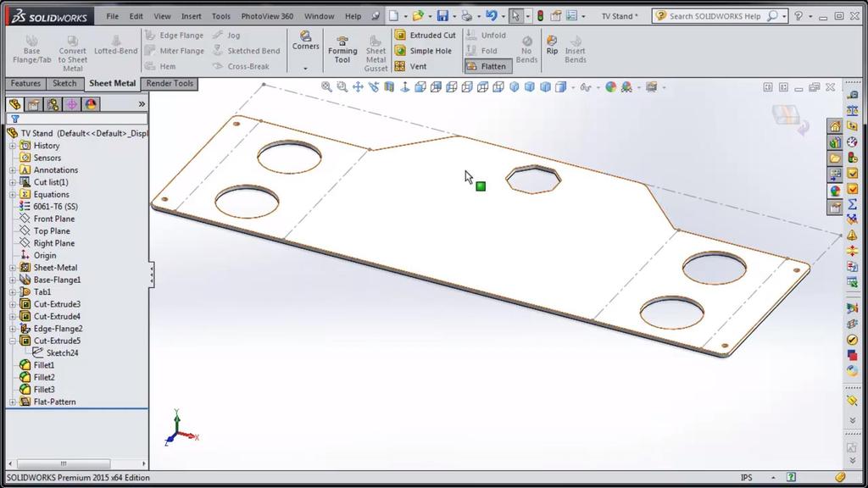Select the Fillet2 feature

(37, 377)
